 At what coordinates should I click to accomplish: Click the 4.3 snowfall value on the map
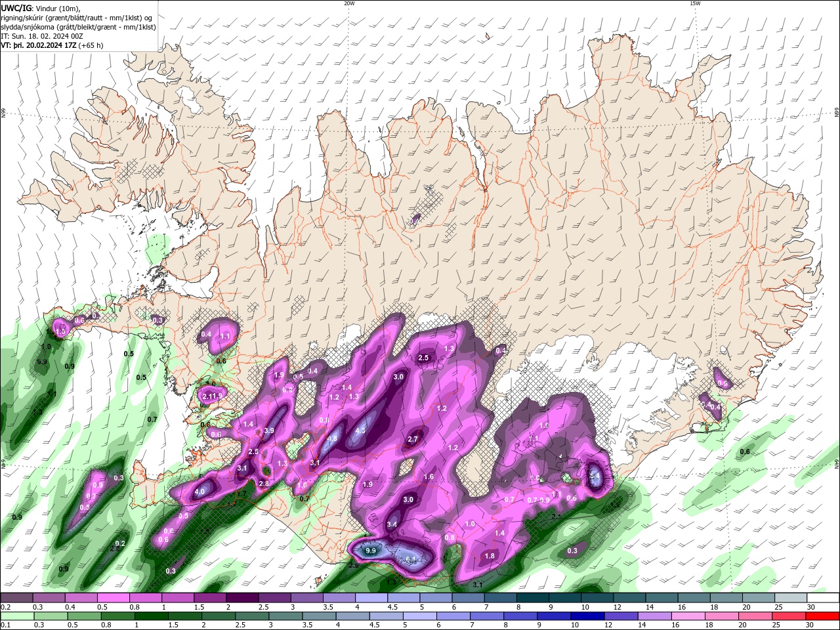360,431
